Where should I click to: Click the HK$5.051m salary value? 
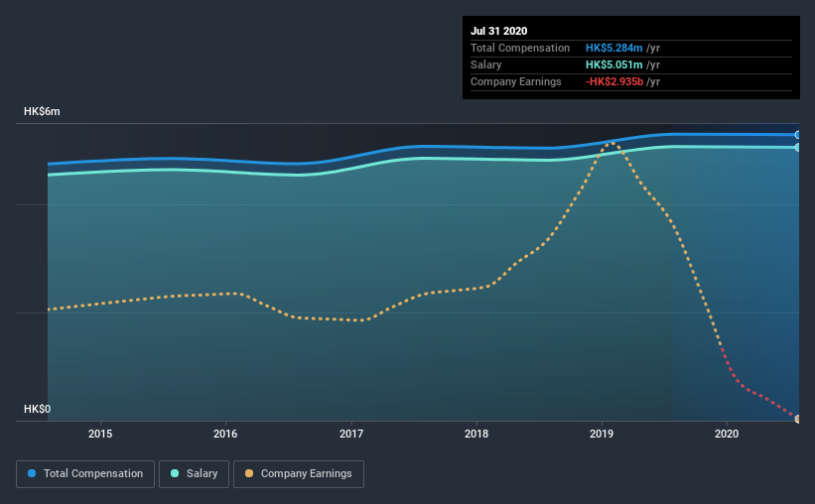(x=613, y=64)
